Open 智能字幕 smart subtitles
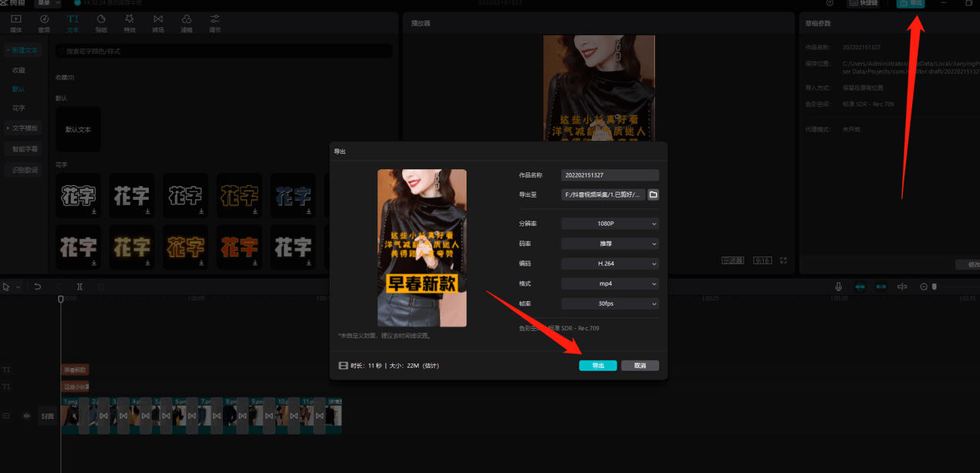This screenshot has height=473, width=980. (x=24, y=149)
